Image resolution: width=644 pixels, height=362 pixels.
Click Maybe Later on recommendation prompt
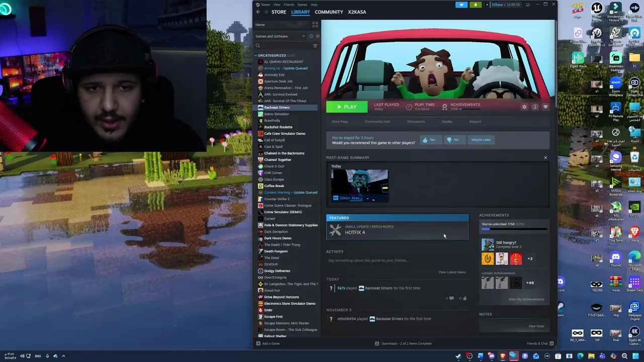(481, 140)
